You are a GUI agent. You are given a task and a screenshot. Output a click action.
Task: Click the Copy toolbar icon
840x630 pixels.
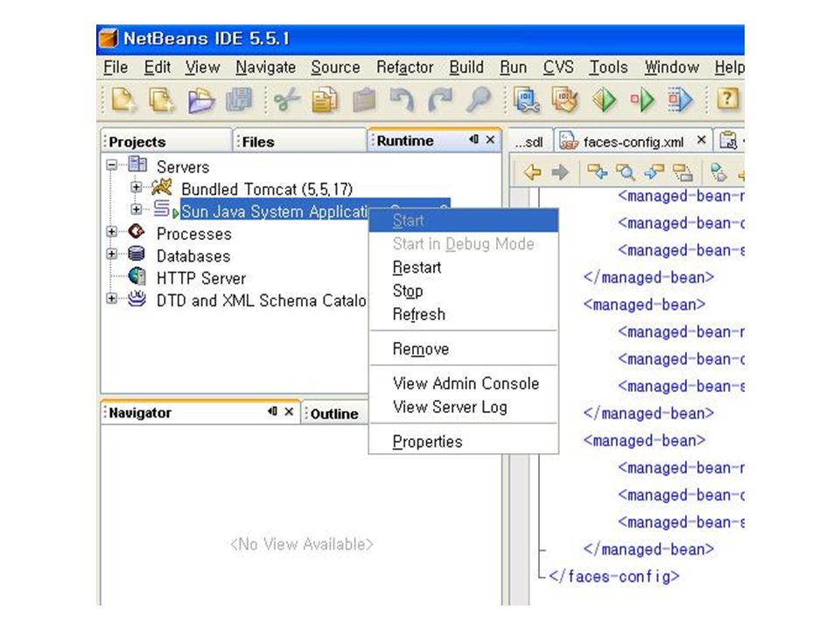(325, 100)
